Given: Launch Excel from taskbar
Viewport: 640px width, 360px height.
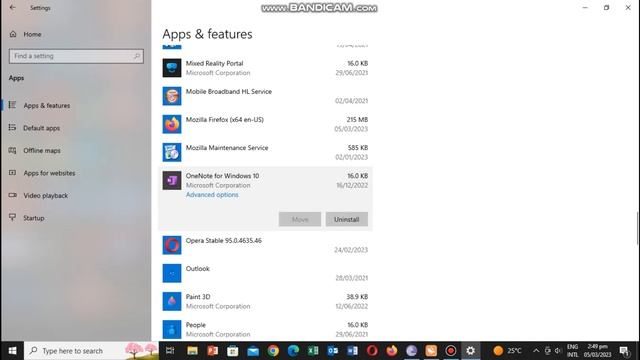Looking at the screenshot, I should (x=313, y=351).
